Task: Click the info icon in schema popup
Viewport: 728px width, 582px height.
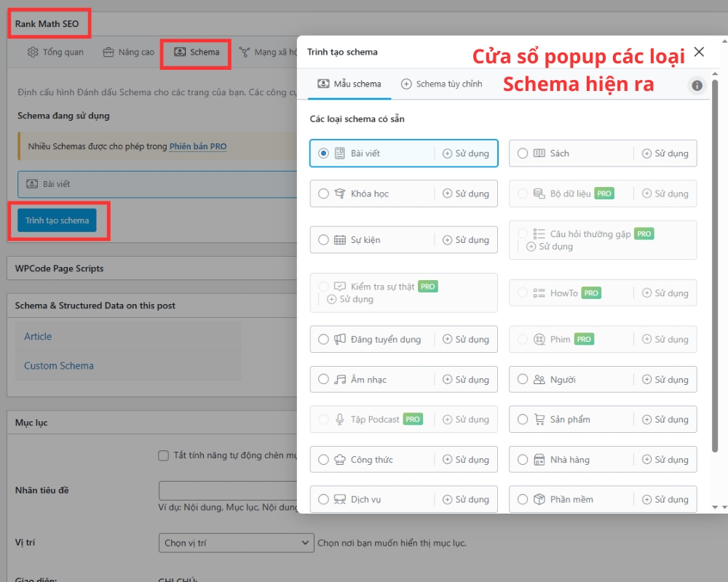Action: (697, 85)
